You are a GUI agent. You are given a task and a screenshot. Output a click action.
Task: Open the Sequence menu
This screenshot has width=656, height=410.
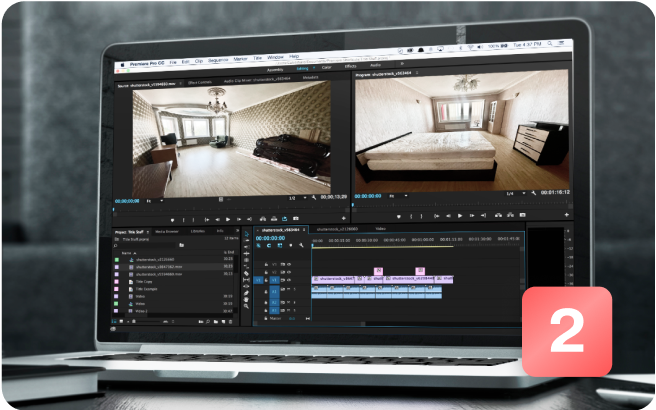pos(218,60)
